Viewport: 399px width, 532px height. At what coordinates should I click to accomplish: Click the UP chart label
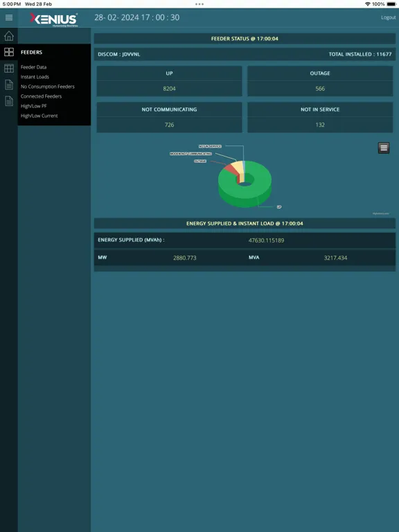(279, 206)
